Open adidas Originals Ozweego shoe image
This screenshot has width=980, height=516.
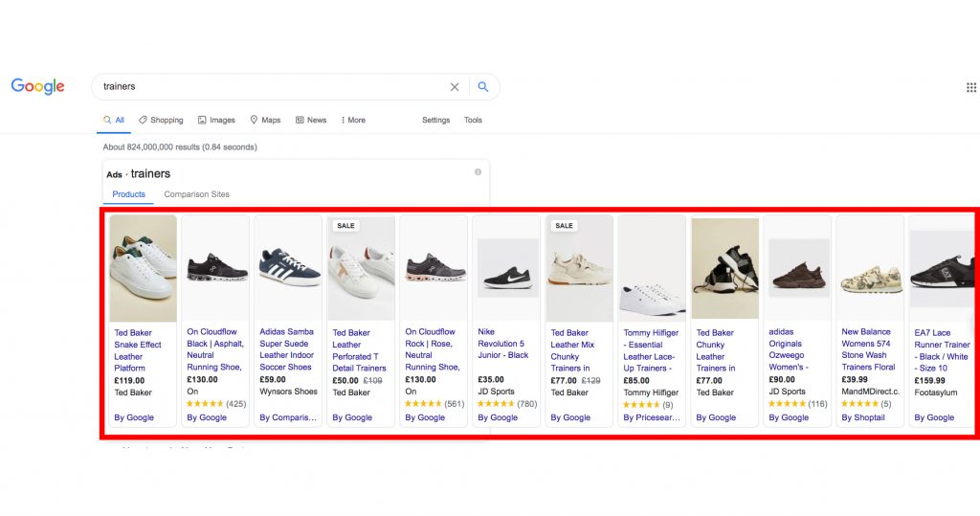click(797, 269)
